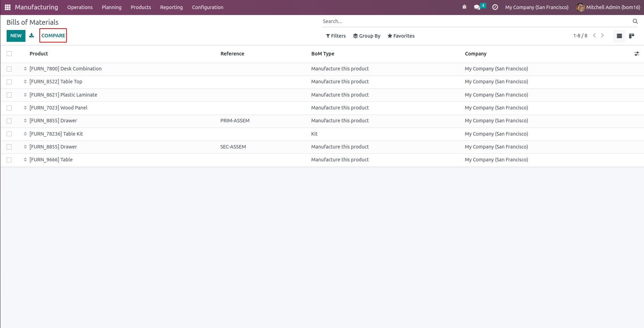The width and height of the screenshot is (644, 328).
Task: Open the conversations chat icon
Action: pos(477,7)
